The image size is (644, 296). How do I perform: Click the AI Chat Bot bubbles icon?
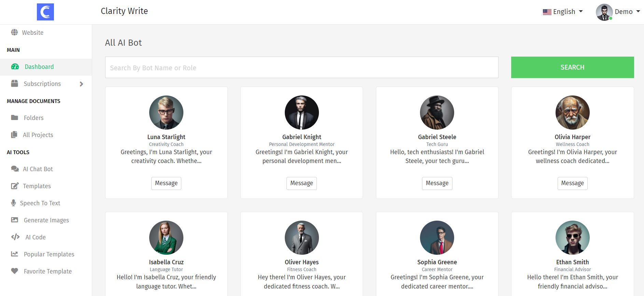point(15,169)
